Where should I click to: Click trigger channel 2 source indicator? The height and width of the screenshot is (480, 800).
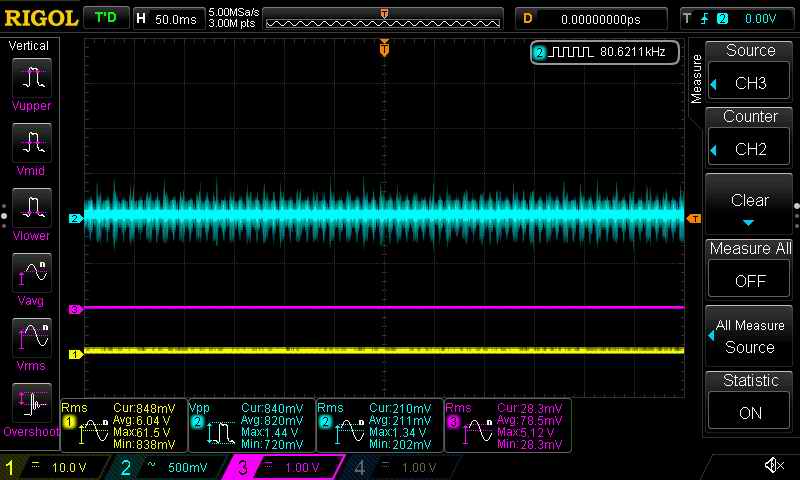[x=722, y=19]
